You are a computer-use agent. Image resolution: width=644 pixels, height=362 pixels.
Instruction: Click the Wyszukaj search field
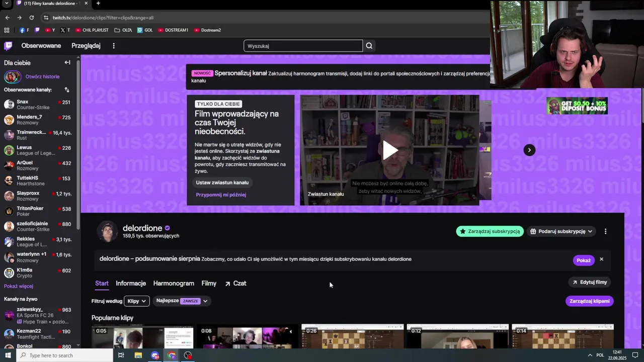coord(303,46)
